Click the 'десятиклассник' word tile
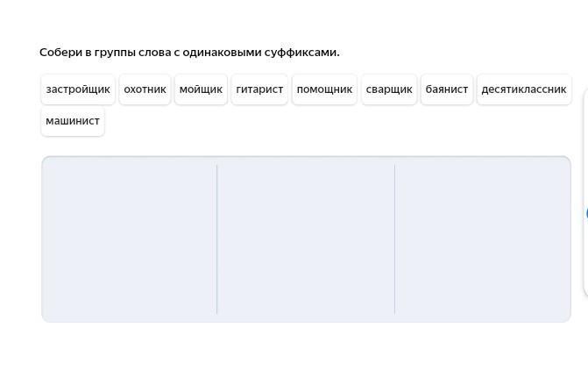The height and width of the screenshot is (392, 588). (524, 89)
